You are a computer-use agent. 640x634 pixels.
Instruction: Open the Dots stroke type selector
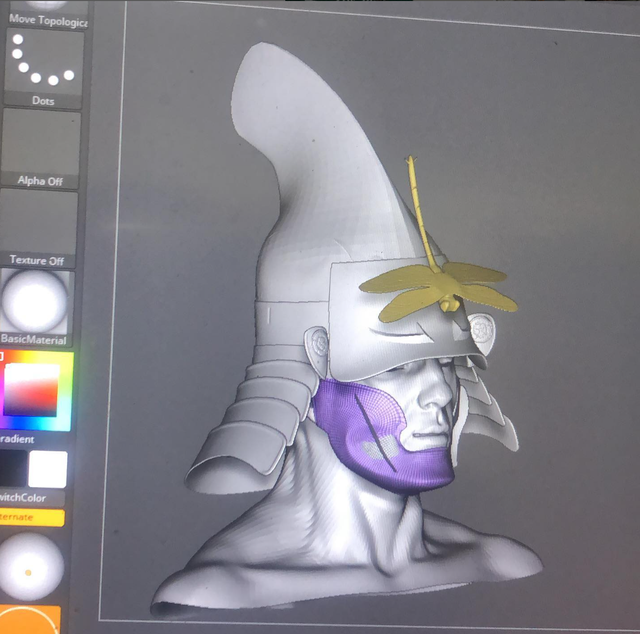pyautogui.click(x=43, y=69)
